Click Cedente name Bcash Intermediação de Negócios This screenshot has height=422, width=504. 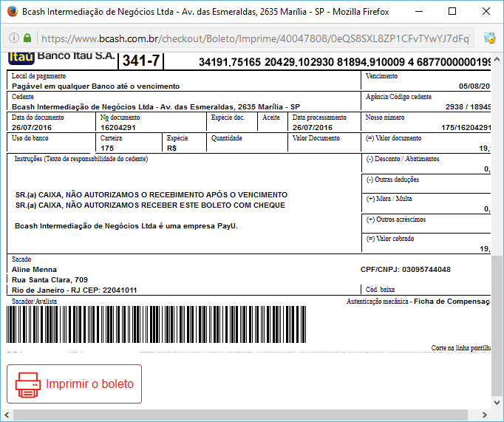[156, 106]
